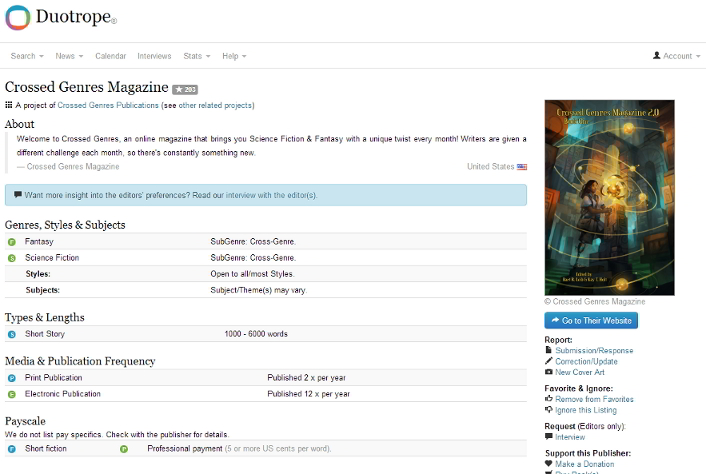
Task: Click 'Published 12 x per year' text
Action: click(x=308, y=394)
